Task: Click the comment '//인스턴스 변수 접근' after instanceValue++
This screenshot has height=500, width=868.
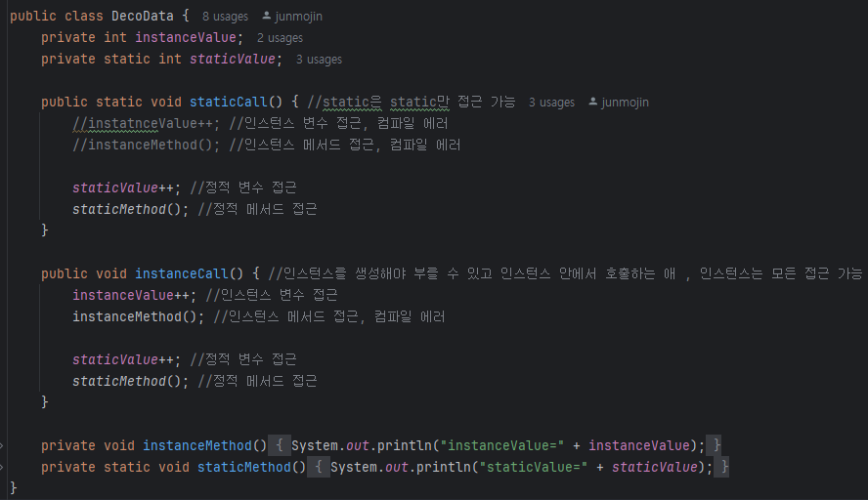Action: point(272,295)
